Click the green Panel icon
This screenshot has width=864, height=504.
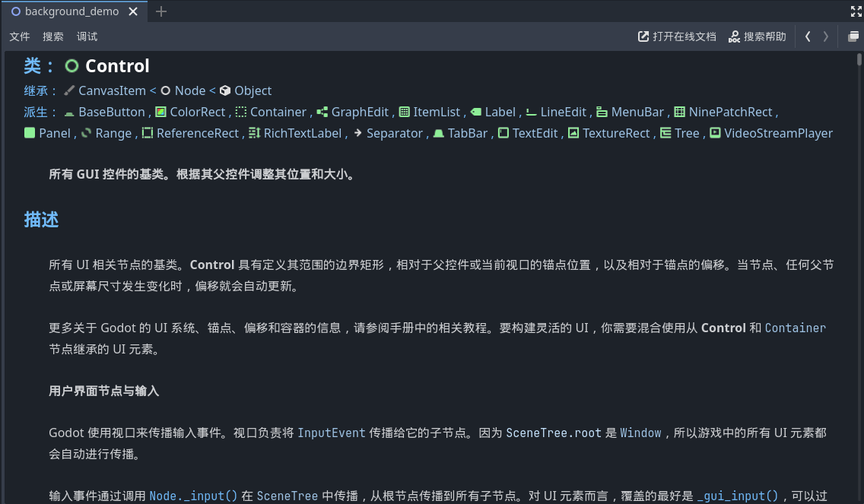pyautogui.click(x=30, y=133)
